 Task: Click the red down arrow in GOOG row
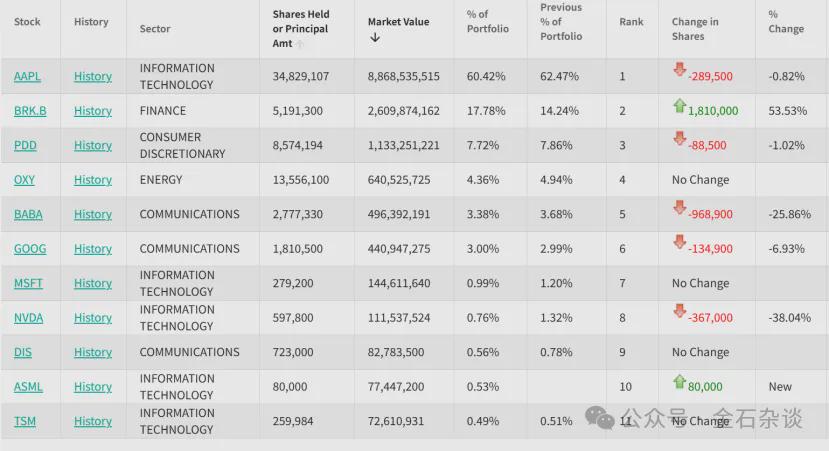pyautogui.click(x=679, y=242)
